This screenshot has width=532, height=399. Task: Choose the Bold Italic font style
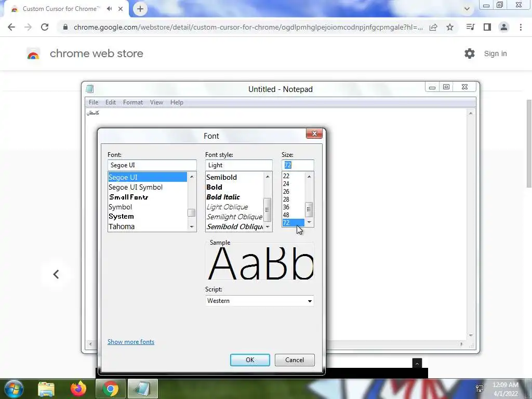223,197
